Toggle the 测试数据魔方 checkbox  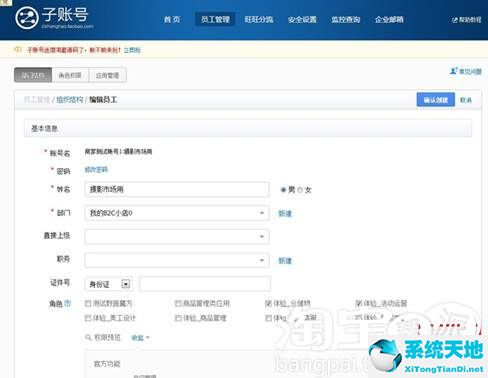88,303
